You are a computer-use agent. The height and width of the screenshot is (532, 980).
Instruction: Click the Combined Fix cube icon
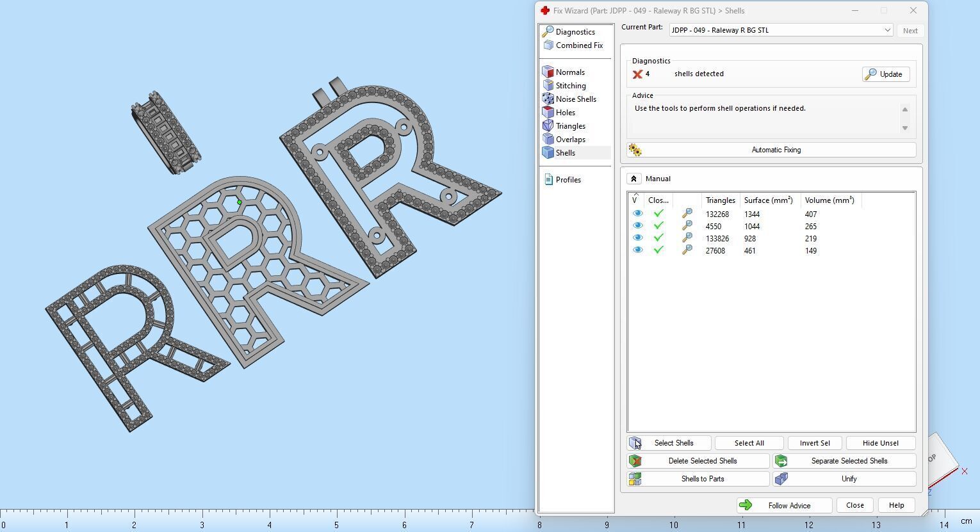click(x=548, y=45)
